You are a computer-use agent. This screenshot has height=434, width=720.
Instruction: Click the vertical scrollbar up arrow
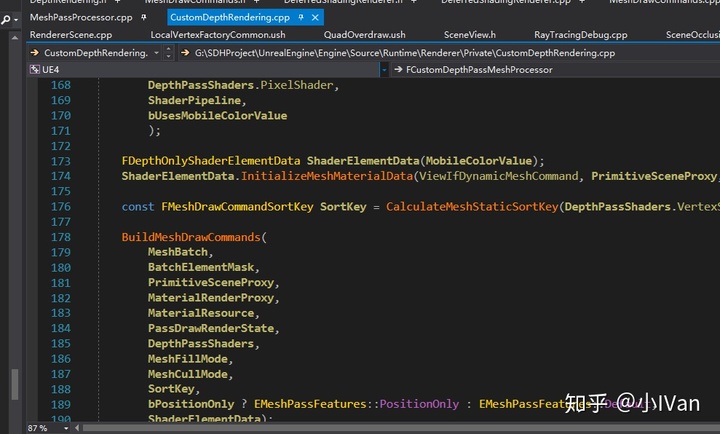[x=15, y=38]
